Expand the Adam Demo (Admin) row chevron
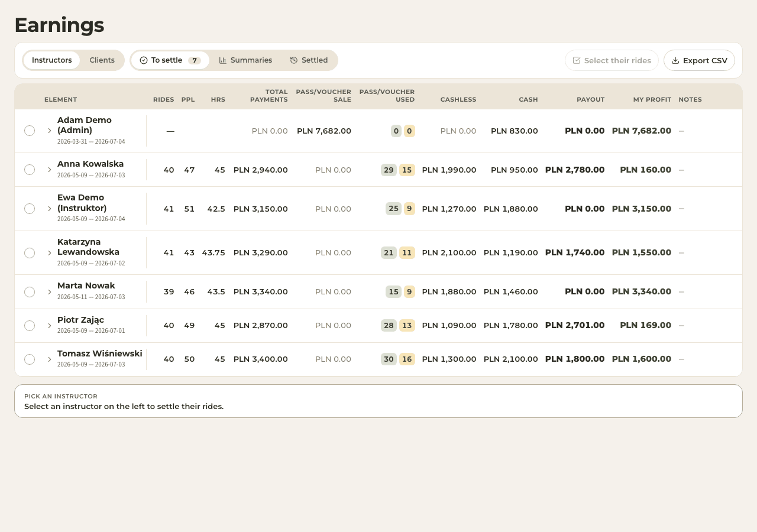Image resolution: width=757 pixels, height=532 pixels. [x=50, y=131]
